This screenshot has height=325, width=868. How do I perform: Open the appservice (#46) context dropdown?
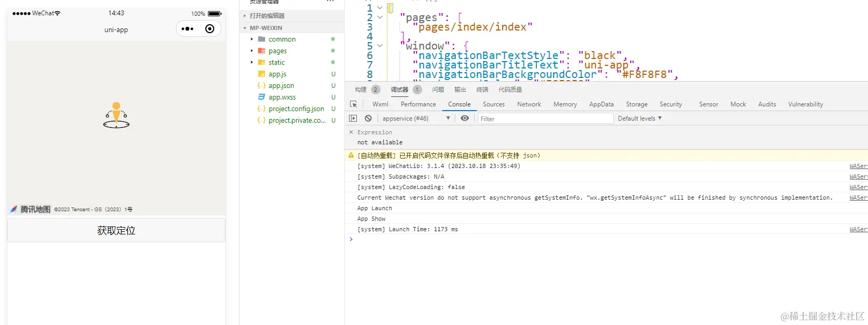[x=416, y=119]
